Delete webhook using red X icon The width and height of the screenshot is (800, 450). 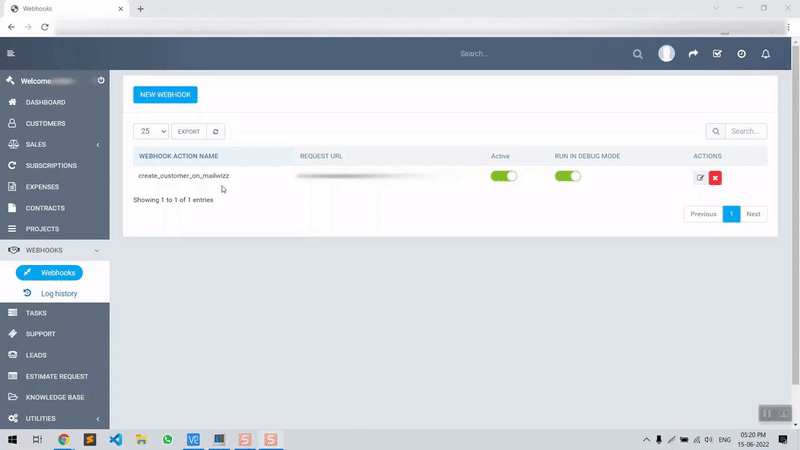click(715, 178)
